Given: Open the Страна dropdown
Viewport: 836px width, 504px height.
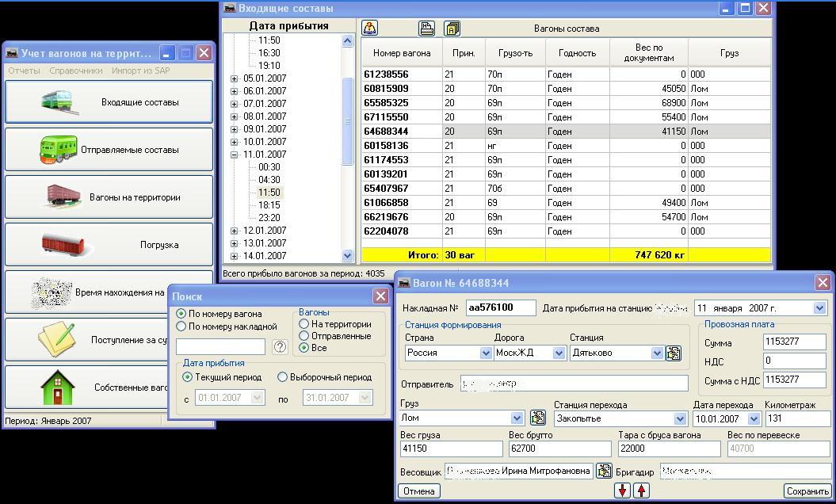Looking at the screenshot, I should click(x=486, y=353).
